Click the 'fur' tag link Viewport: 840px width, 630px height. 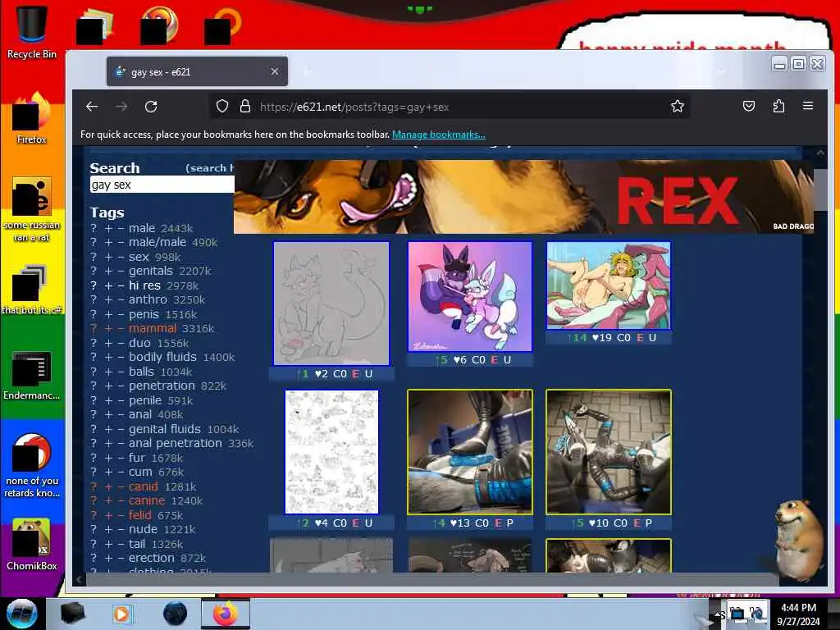(137, 458)
